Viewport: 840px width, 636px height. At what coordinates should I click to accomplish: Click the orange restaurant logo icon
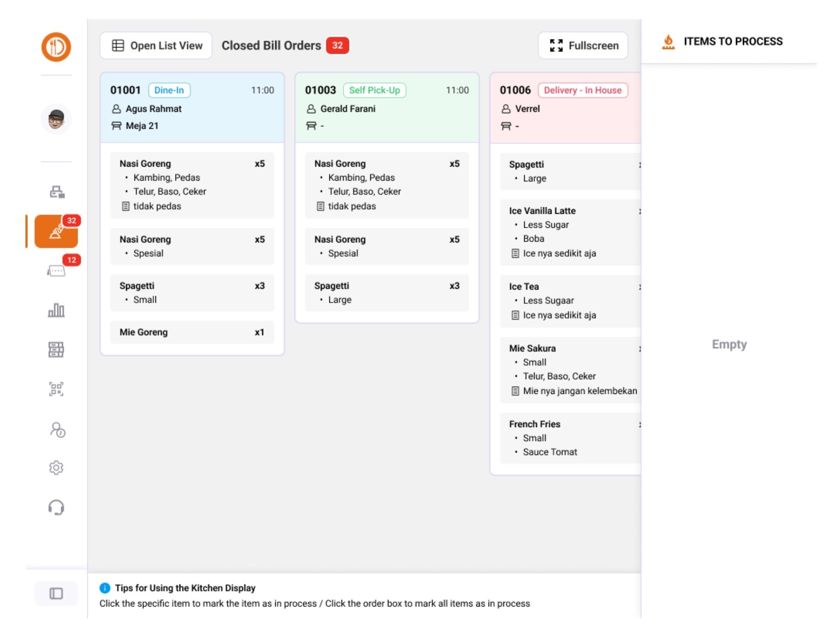(56, 47)
